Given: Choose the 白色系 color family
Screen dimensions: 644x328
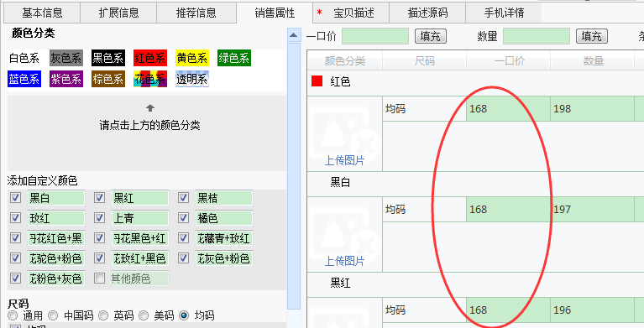Looking at the screenshot, I should [x=24, y=58].
